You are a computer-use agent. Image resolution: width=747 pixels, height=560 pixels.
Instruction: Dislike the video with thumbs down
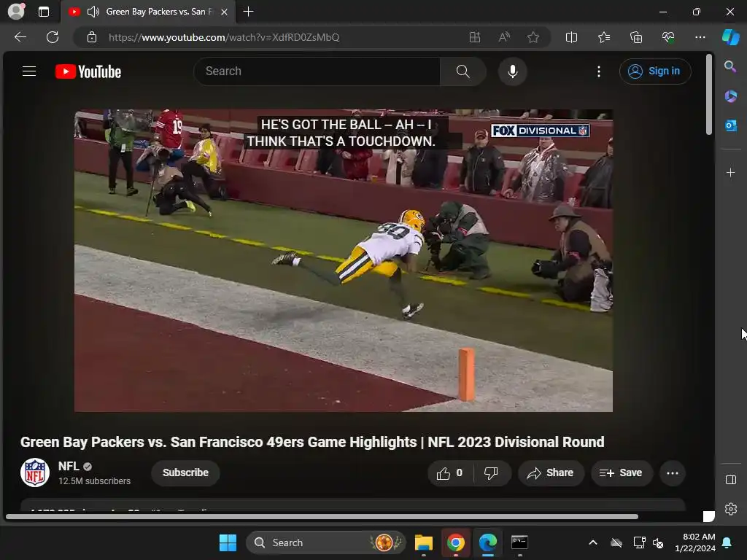(491, 472)
